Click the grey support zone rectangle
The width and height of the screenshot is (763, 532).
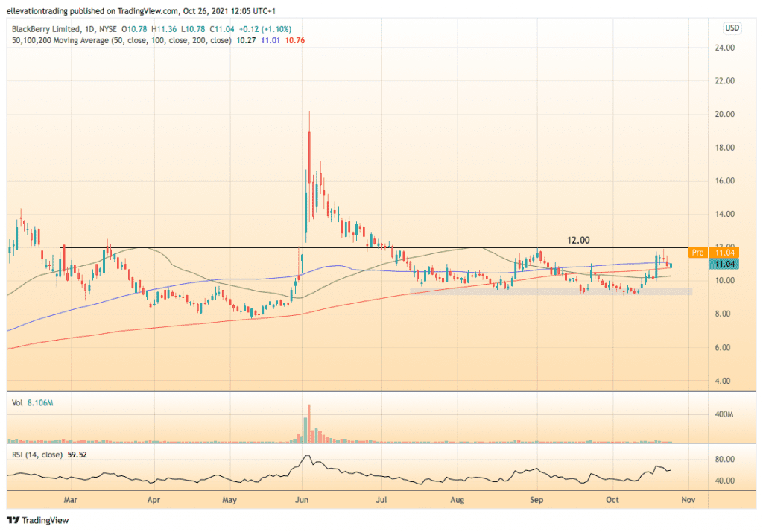[551, 291]
